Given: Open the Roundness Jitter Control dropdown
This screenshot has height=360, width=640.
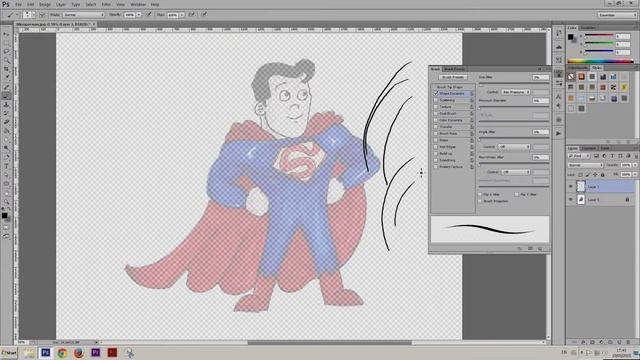Looking at the screenshot, I should 516,172.
